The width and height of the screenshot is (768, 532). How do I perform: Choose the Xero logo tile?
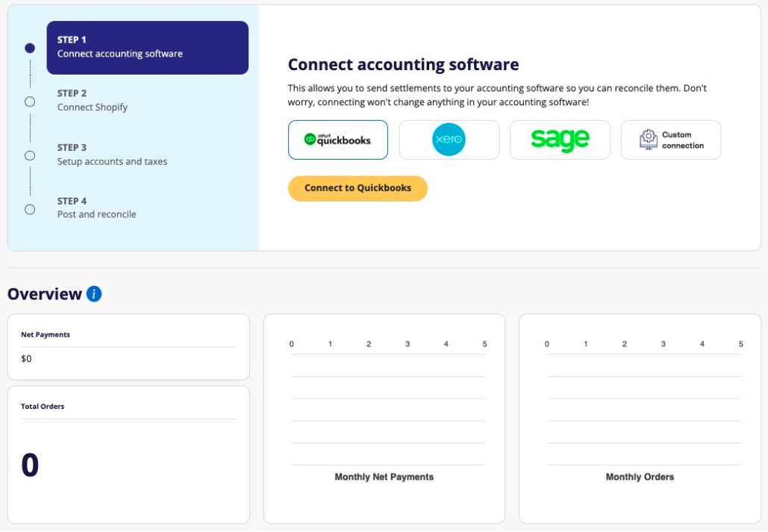tap(449, 140)
